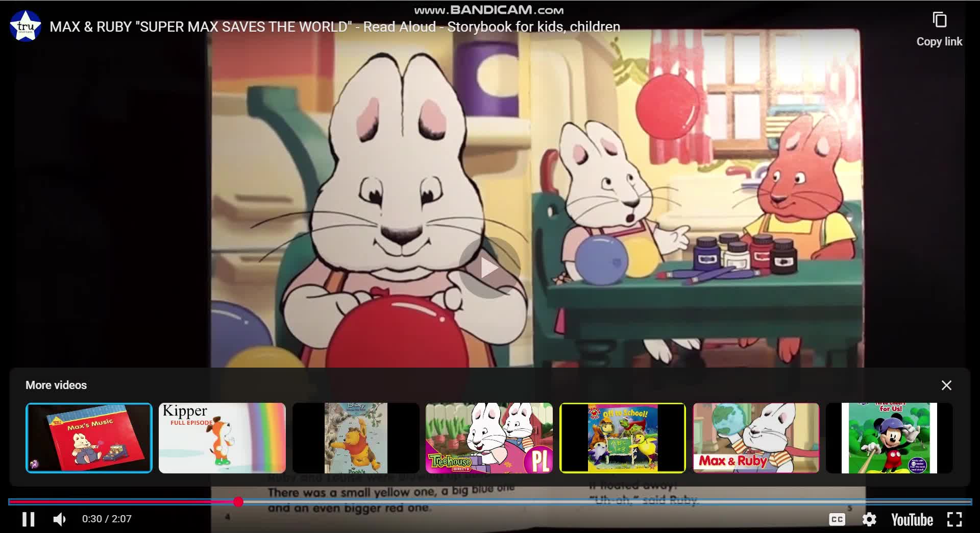Image resolution: width=980 pixels, height=533 pixels.
Task: Play the Off to School suggested video
Action: click(622, 438)
